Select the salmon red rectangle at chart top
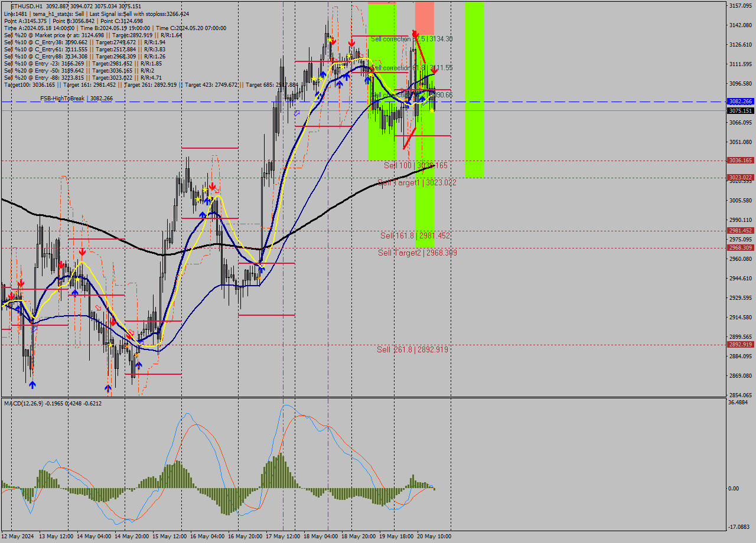The image size is (756, 543). 424,18
